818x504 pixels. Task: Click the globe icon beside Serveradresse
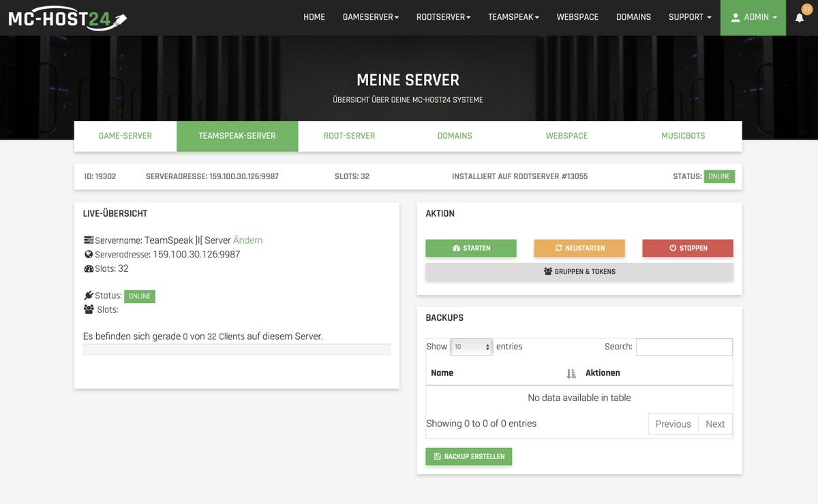(x=89, y=255)
